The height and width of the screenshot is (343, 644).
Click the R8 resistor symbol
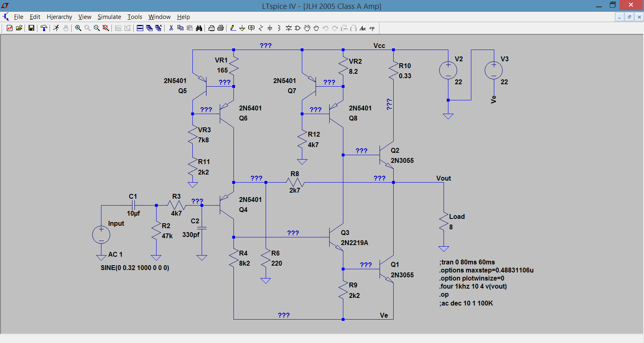[295, 182]
